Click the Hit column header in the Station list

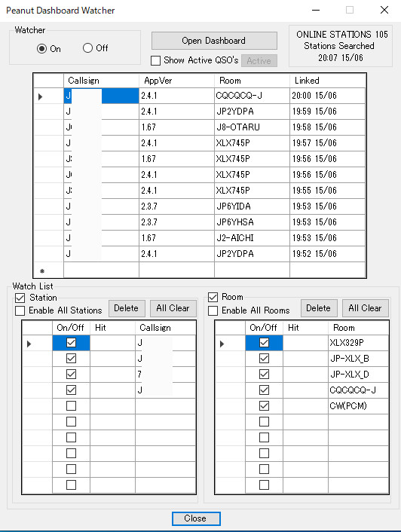click(112, 328)
